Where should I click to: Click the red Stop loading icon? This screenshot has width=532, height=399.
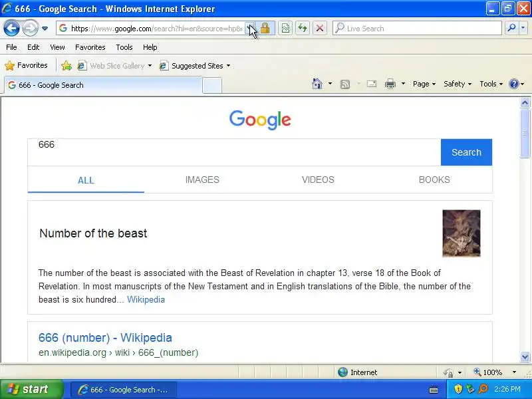click(x=320, y=28)
